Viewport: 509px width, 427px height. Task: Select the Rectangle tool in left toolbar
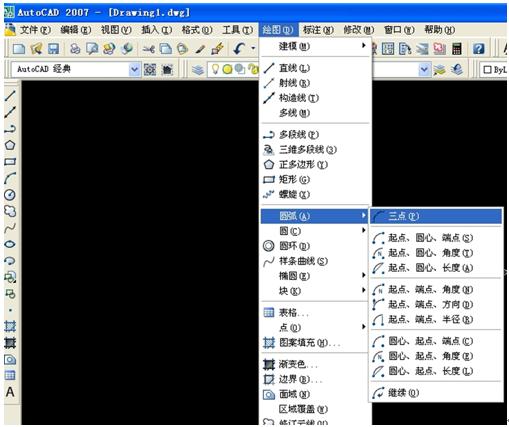tap(10, 162)
